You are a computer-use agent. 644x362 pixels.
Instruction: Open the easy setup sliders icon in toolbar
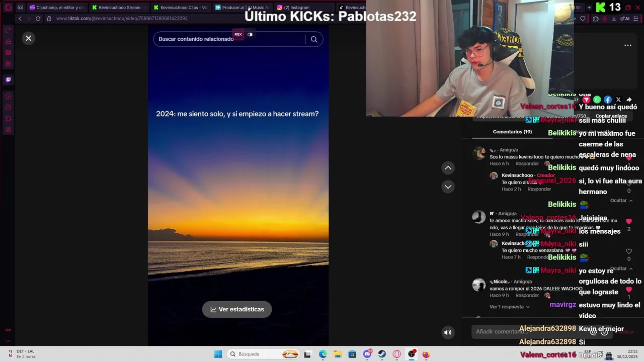pyautogui.click(x=637, y=19)
